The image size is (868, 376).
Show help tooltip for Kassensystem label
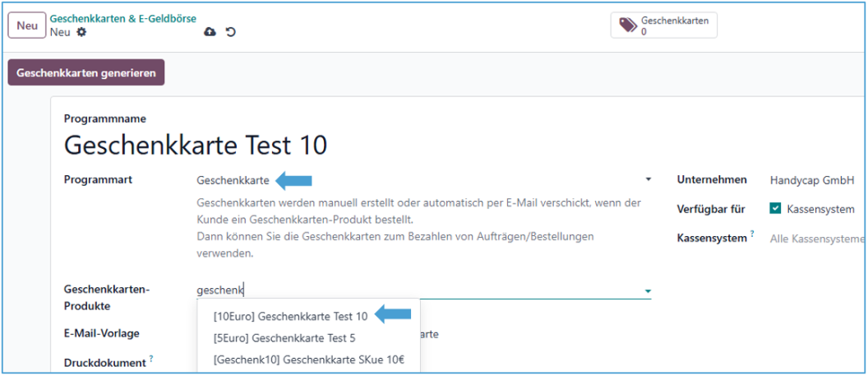point(752,235)
